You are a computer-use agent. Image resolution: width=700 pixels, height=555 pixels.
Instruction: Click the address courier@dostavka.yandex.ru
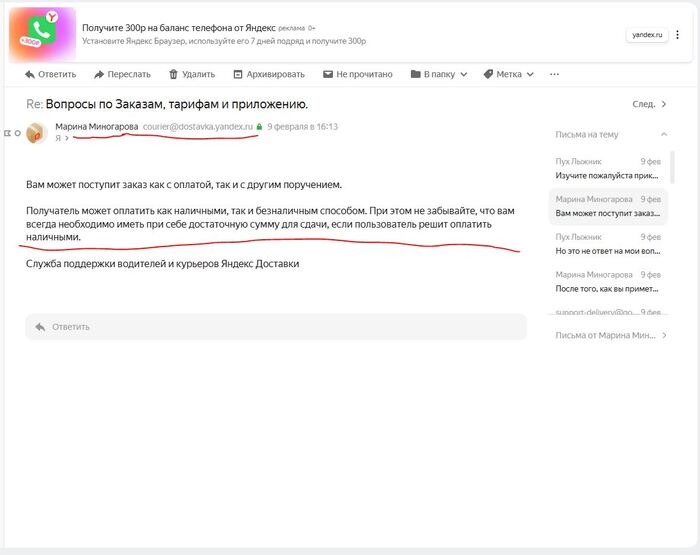coord(198,127)
